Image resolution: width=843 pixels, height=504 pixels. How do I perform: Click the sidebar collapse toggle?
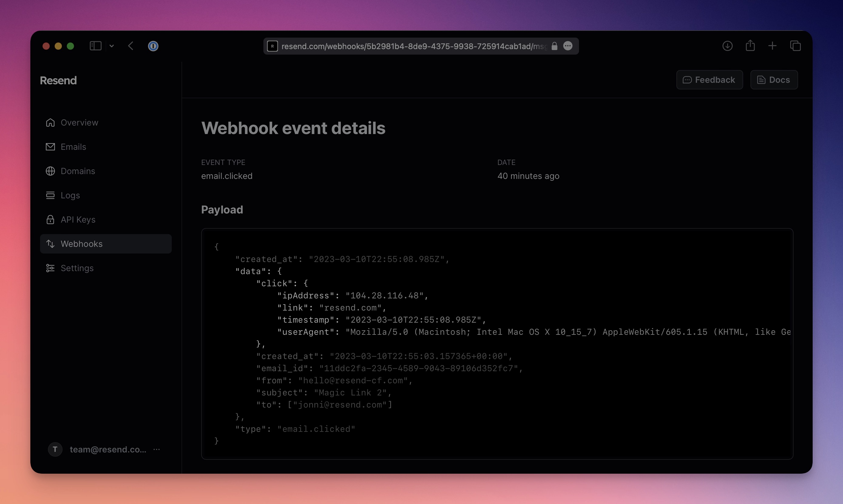[96, 45]
